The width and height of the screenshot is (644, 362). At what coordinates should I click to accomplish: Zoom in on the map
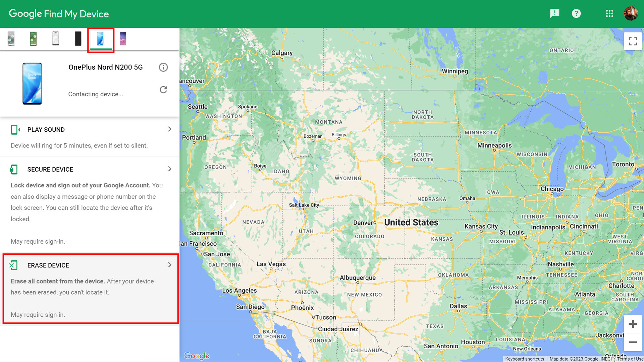pos(633,324)
